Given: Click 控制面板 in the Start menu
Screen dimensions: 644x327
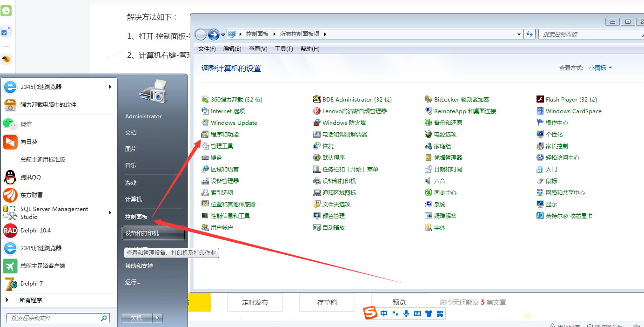Looking at the screenshot, I should point(136,217).
